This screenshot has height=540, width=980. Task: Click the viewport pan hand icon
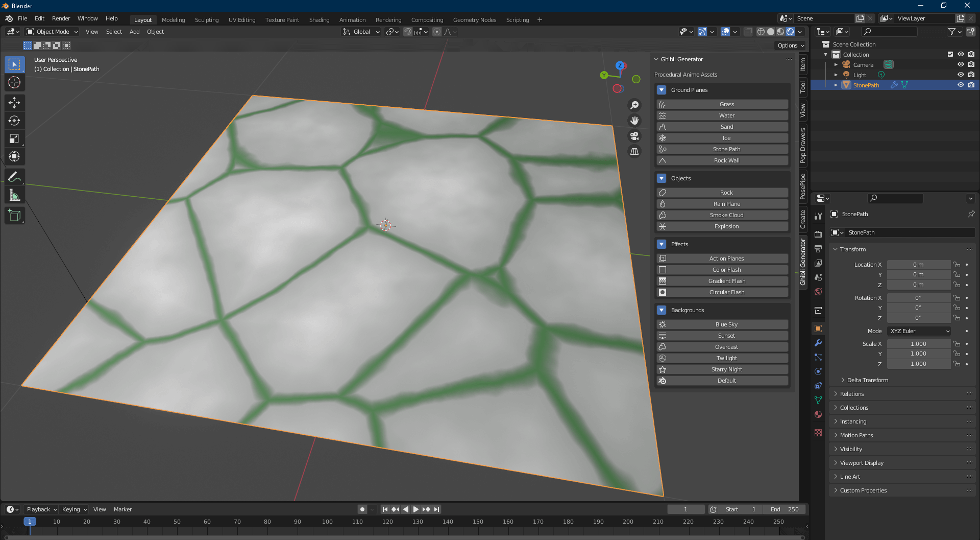pos(634,121)
